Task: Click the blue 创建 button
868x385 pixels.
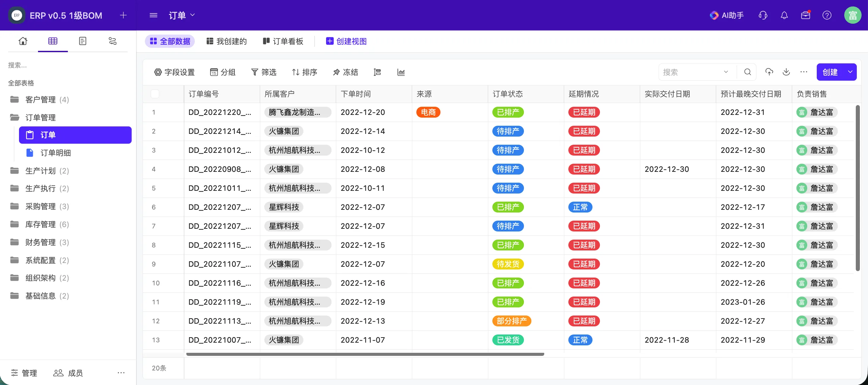Action: [830, 72]
